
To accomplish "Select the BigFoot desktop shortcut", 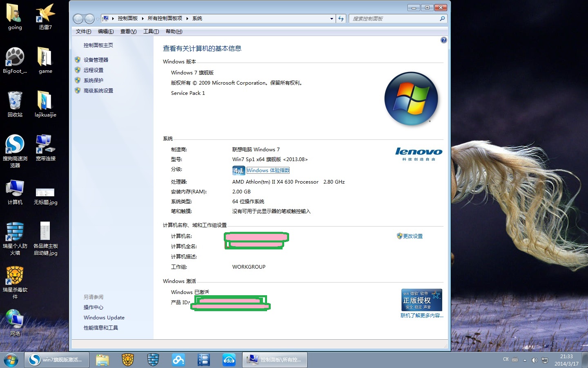I will pyautogui.click(x=15, y=60).
